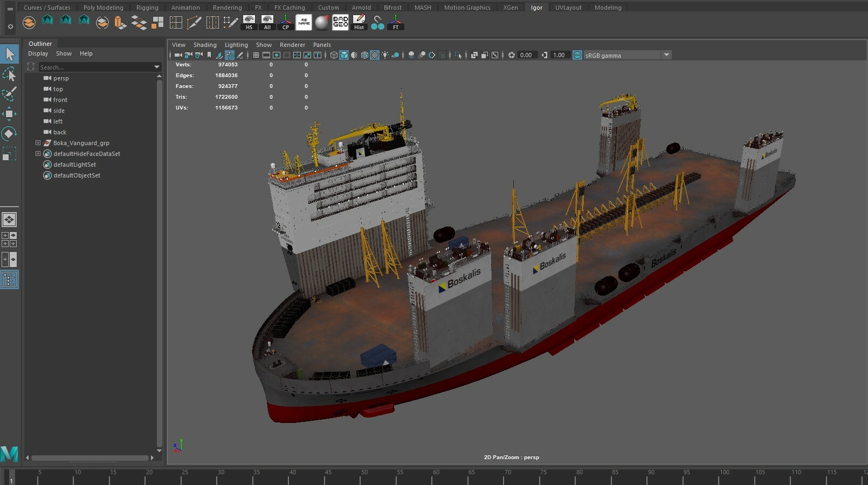Click the HS eye shelf button
The width and height of the screenshot is (868, 485).
pos(249,22)
